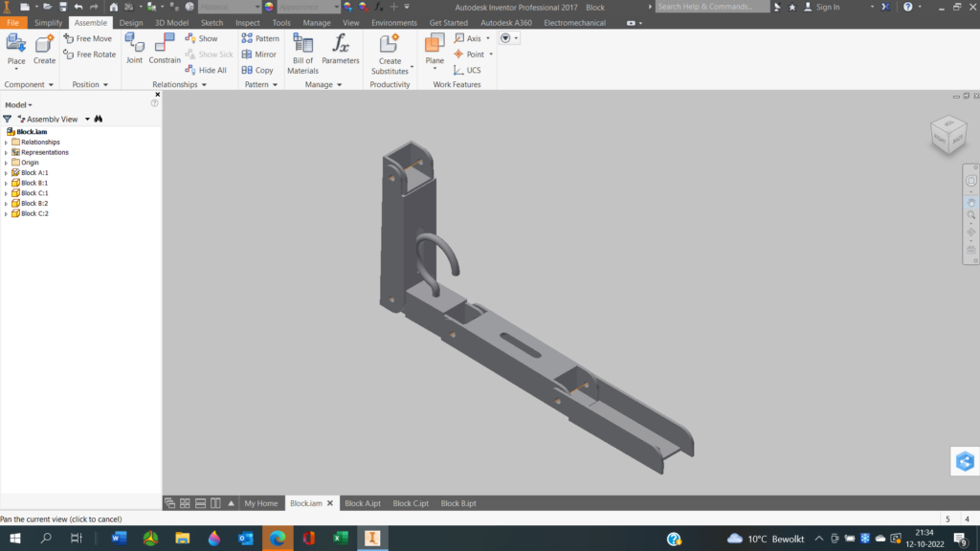Screen dimensions: 980x551
Task: Click the Create component icon
Action: (44, 49)
